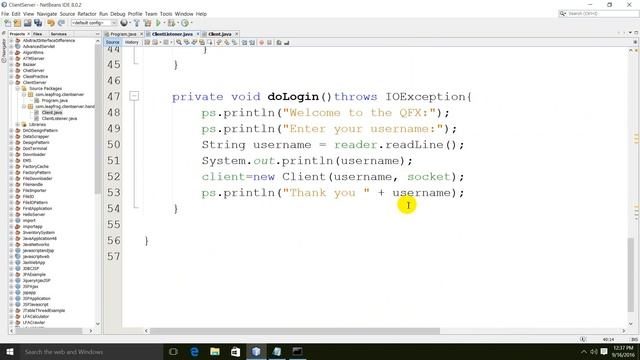Click the editor vertical scrollbar thumb
Image resolution: width=640 pixels, height=360 pixels.
pos(631,275)
